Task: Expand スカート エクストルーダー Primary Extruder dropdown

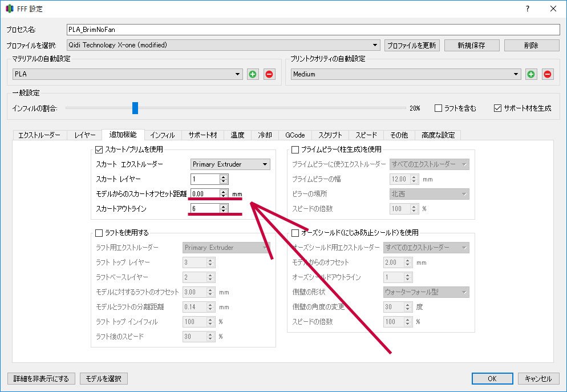Action: click(x=230, y=164)
